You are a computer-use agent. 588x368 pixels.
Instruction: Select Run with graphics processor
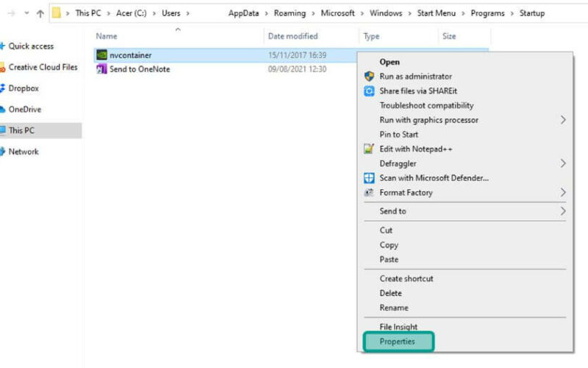[x=429, y=120]
